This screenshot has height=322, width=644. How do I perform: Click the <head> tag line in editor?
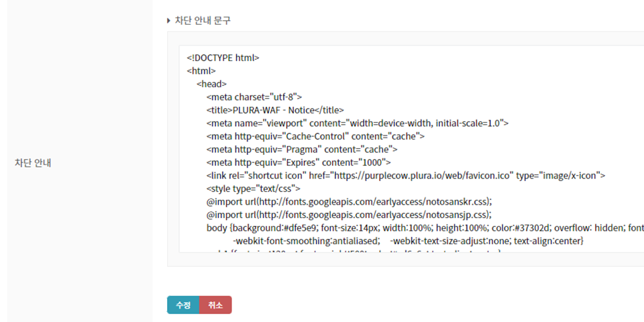211,84
